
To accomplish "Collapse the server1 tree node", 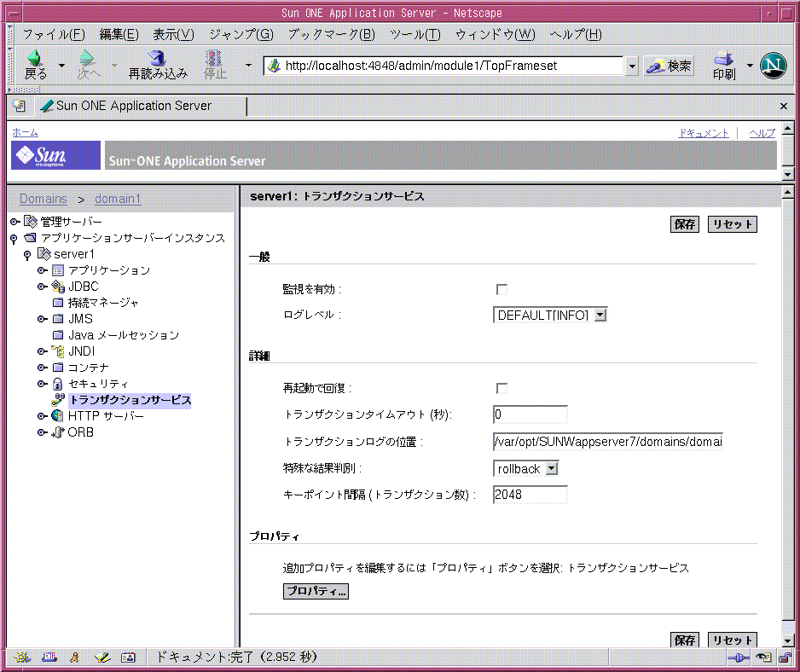I will coord(27,255).
